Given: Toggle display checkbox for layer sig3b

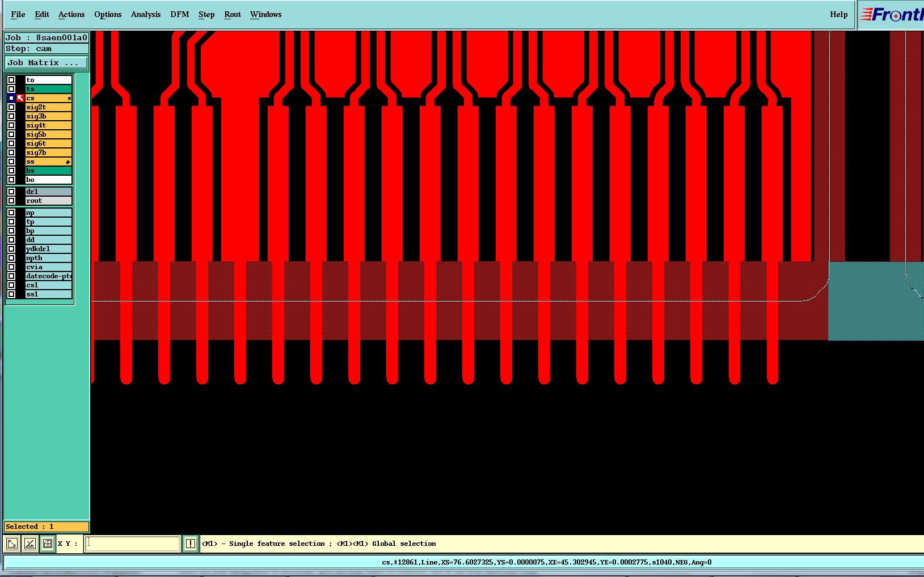Looking at the screenshot, I should [11, 116].
